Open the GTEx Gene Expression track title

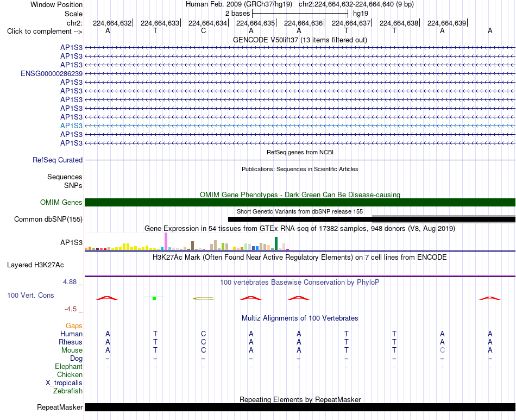click(300, 228)
